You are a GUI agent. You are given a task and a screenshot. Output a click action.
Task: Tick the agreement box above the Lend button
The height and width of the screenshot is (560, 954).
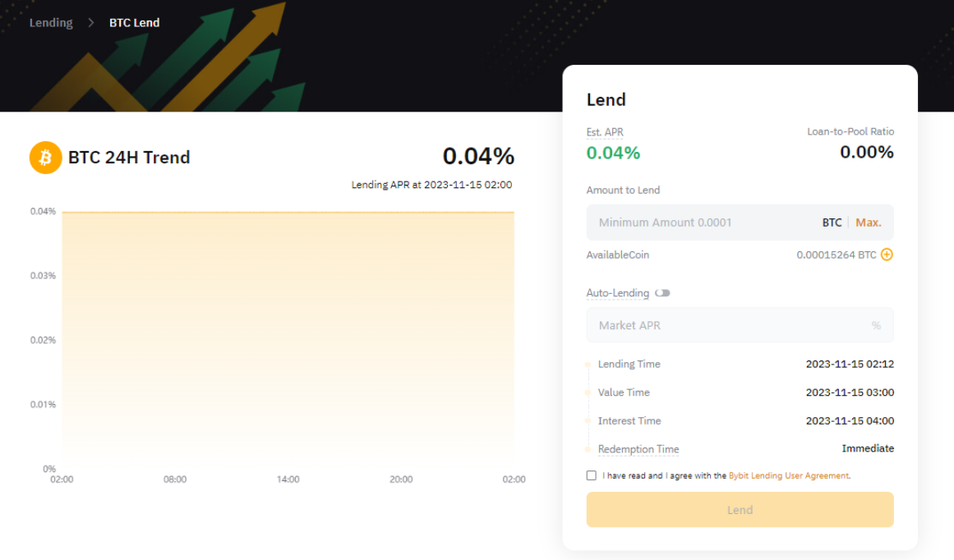click(591, 475)
